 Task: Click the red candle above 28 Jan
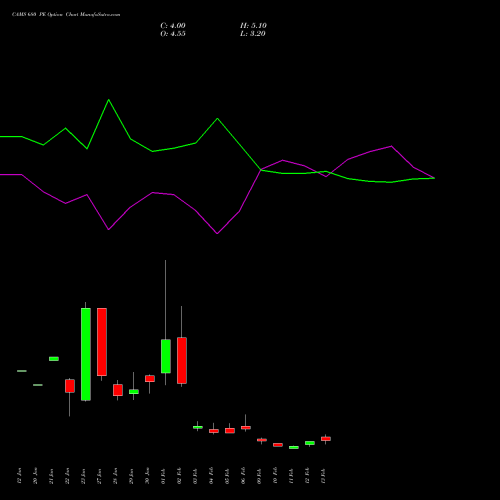(118, 390)
